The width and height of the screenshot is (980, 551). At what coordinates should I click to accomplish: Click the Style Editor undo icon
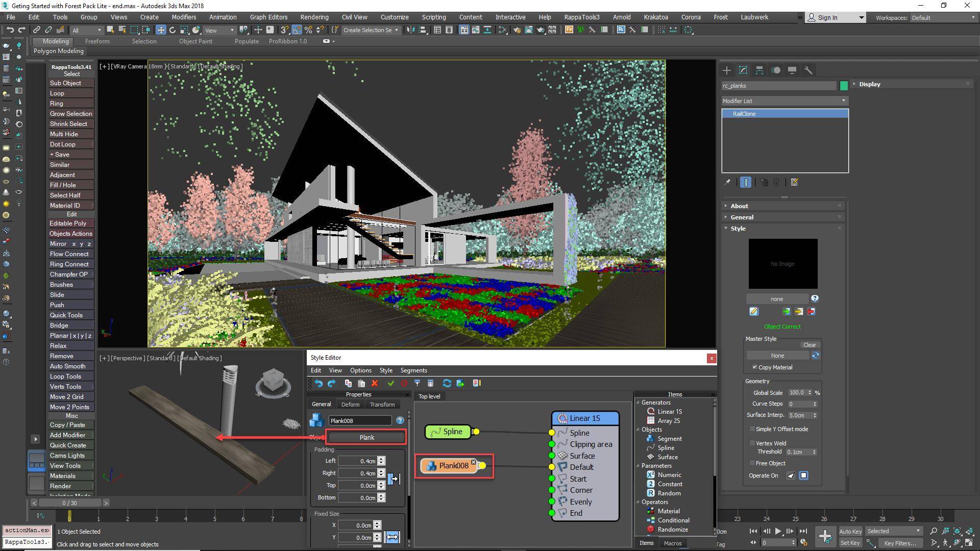point(318,383)
